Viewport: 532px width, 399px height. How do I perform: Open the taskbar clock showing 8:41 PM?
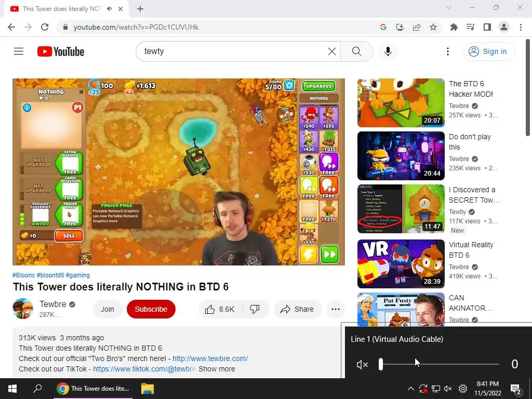(487, 389)
